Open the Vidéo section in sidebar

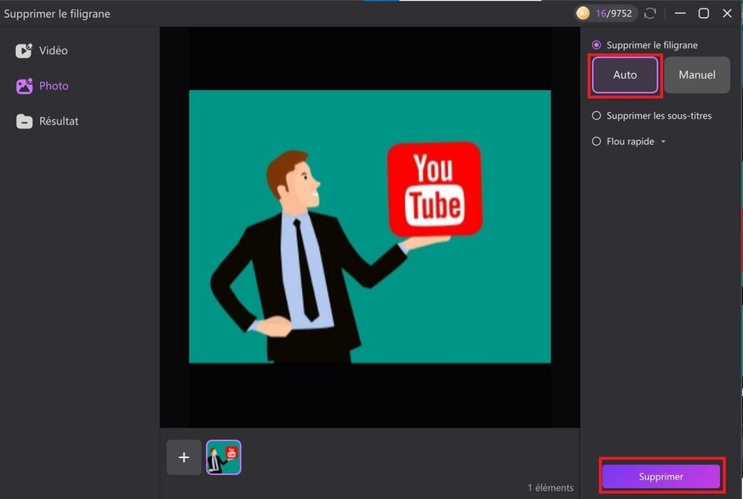(x=42, y=50)
